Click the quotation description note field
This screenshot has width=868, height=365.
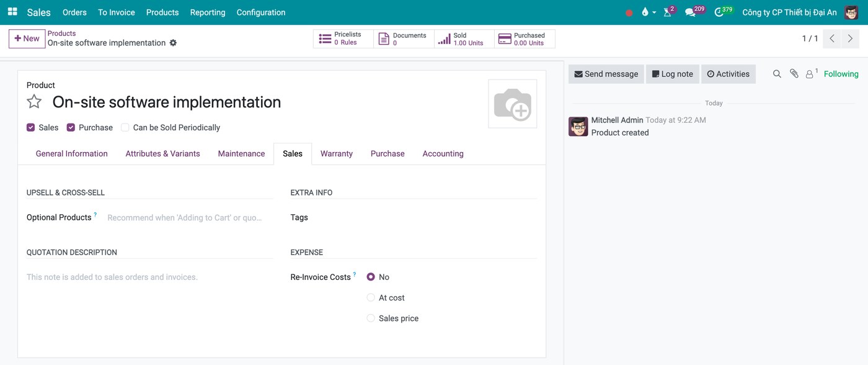pos(149,277)
